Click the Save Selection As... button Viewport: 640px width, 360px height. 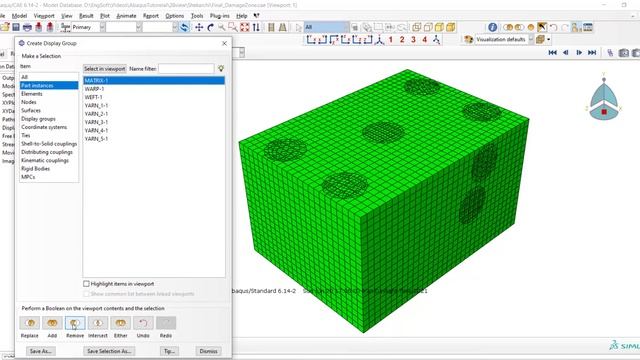point(109,351)
